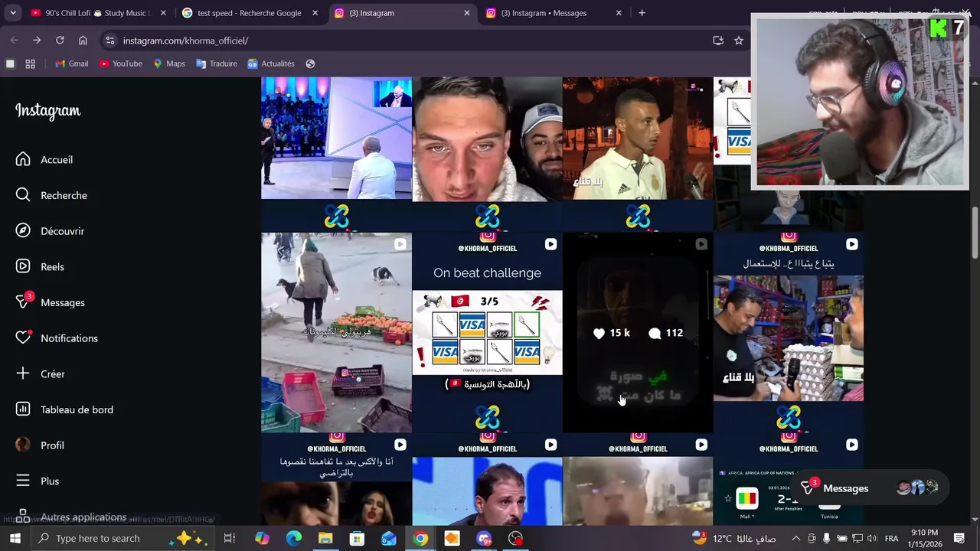Open a new Chrome tab

point(642,13)
